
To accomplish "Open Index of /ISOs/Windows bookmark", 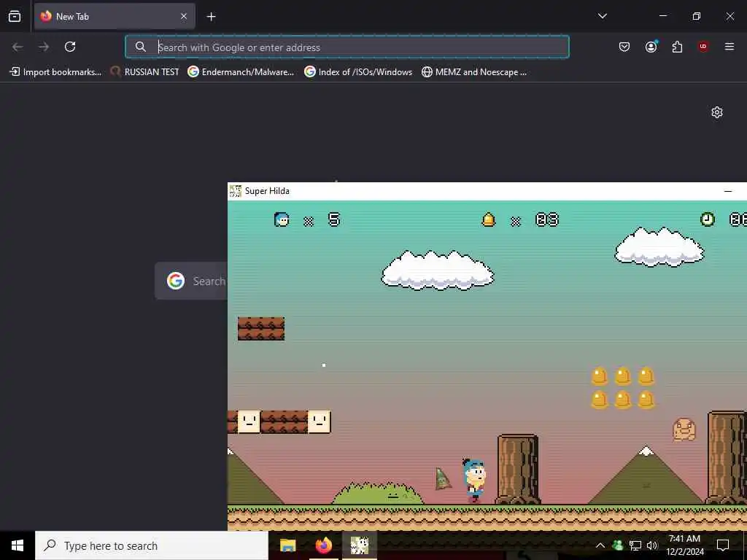I will click(358, 72).
